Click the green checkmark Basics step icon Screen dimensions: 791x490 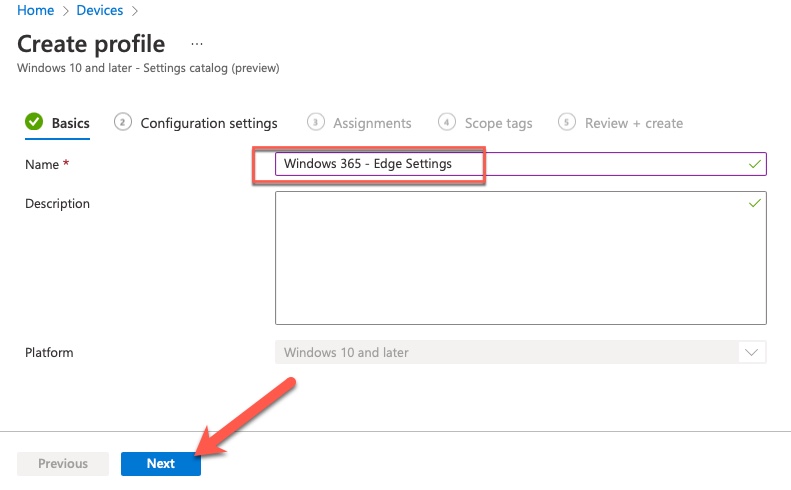coord(34,122)
